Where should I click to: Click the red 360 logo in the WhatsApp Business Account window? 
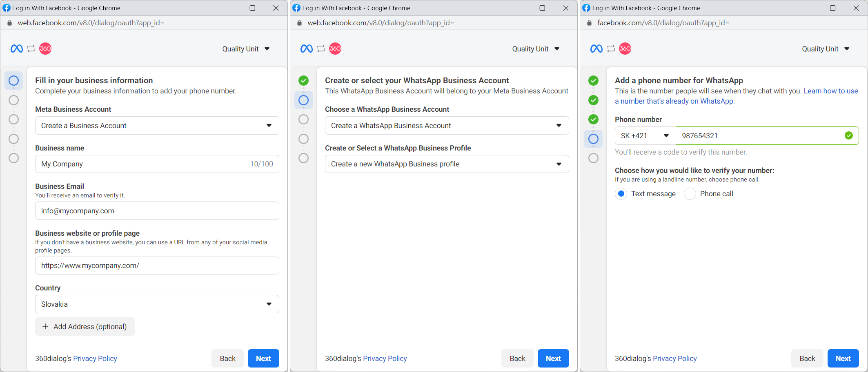coord(335,49)
